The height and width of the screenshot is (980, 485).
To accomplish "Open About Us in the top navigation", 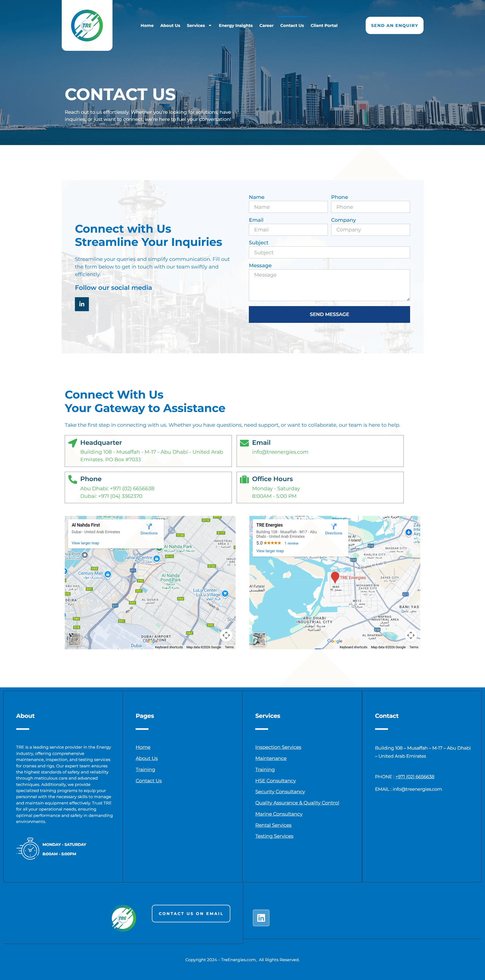I will (x=170, y=25).
